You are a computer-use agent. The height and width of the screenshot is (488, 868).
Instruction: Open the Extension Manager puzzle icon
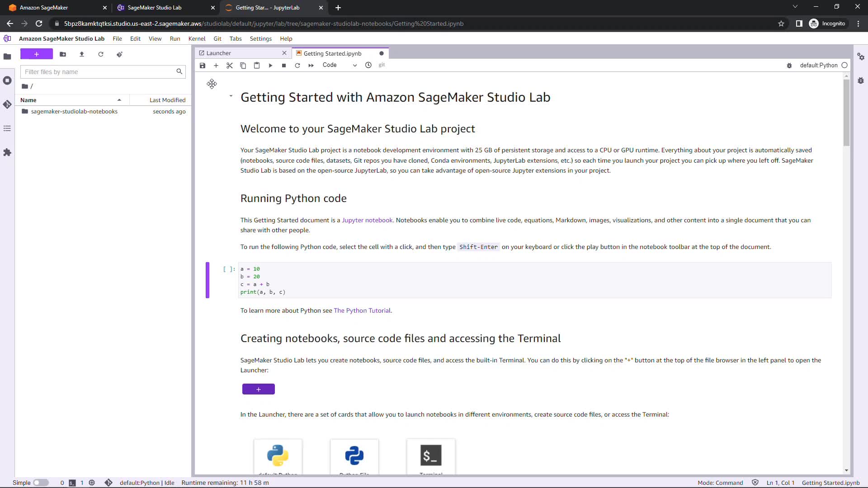point(7,153)
